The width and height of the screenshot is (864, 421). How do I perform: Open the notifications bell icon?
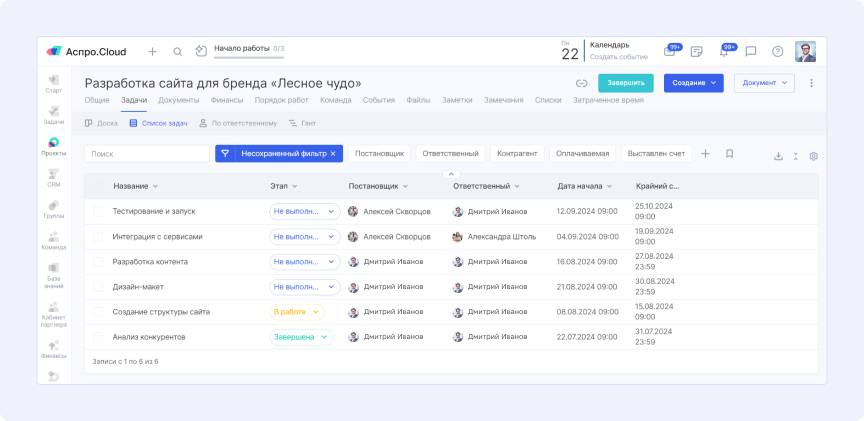(x=724, y=52)
